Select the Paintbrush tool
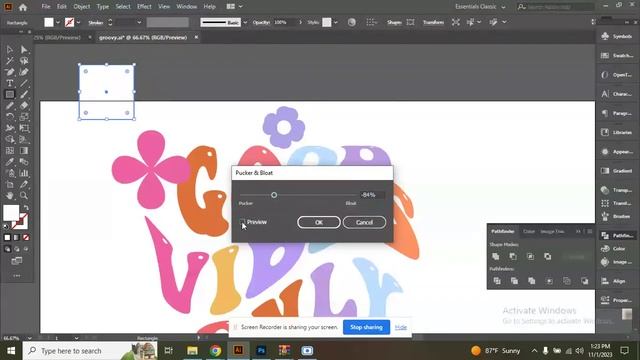The width and height of the screenshot is (640, 360). click(x=24, y=94)
